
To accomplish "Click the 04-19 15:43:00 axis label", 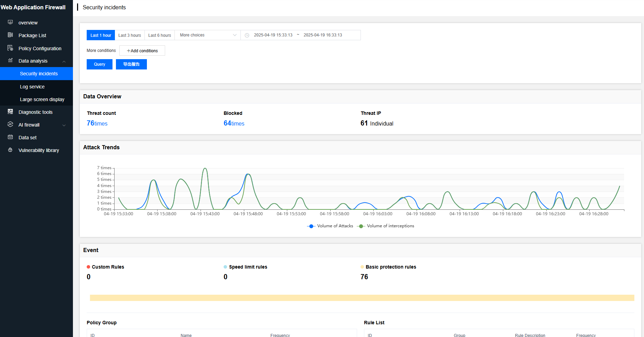I will point(205,214).
